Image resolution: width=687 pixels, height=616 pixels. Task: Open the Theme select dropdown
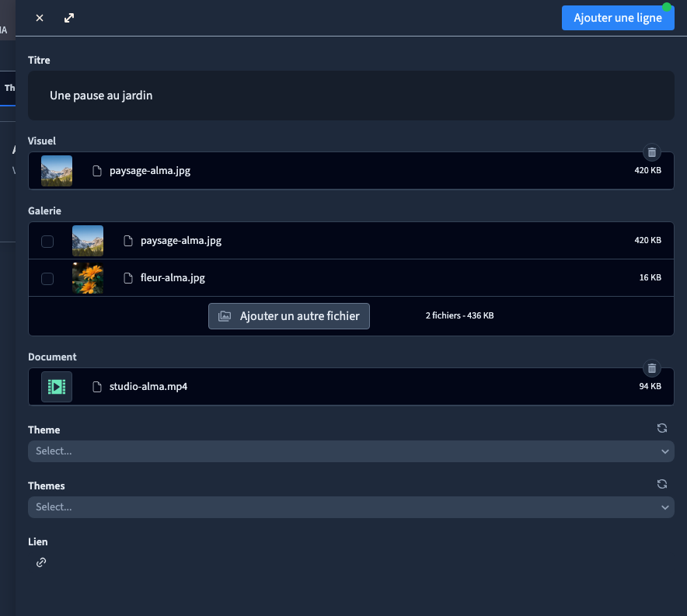pyautogui.click(x=351, y=451)
